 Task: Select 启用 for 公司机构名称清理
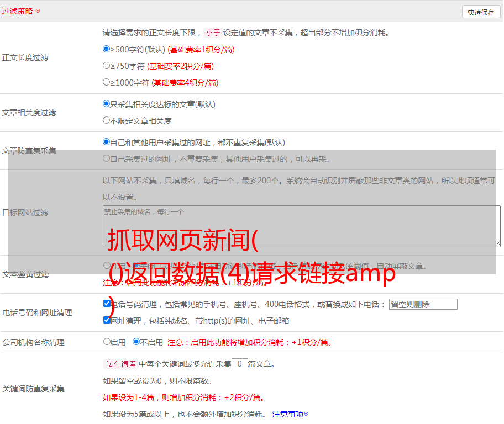pos(107,342)
